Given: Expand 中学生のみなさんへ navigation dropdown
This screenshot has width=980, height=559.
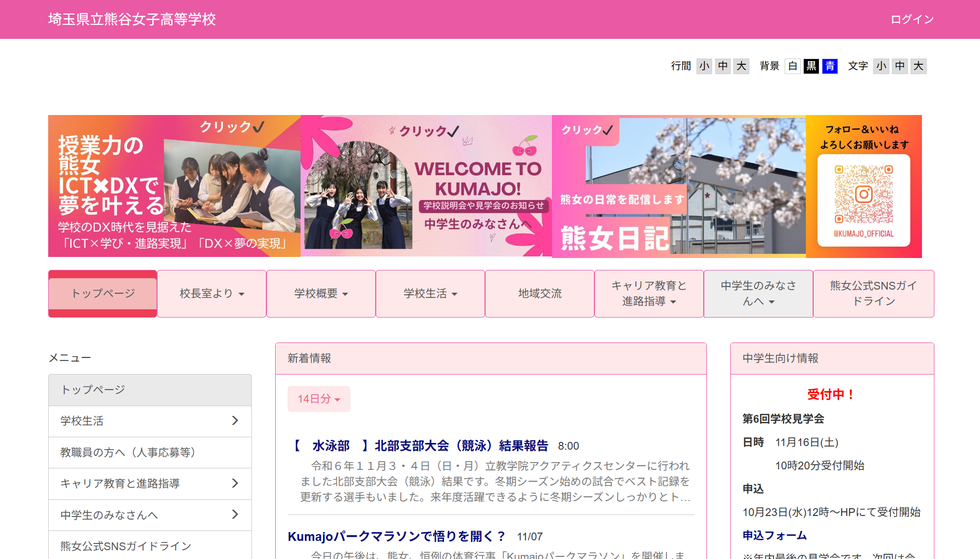Looking at the screenshot, I should click(x=758, y=293).
